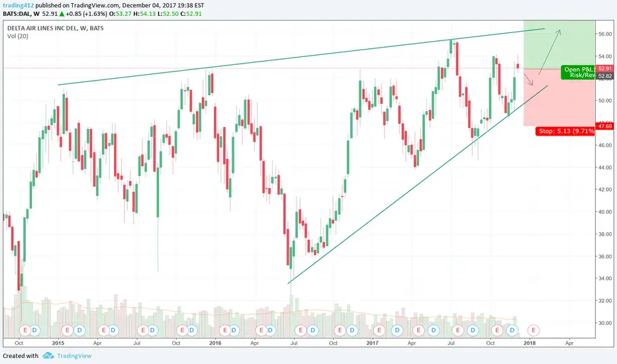Viewport: 617px width, 364px height.
Task: Click the red 47.69 stop price tag
Action: click(x=604, y=126)
